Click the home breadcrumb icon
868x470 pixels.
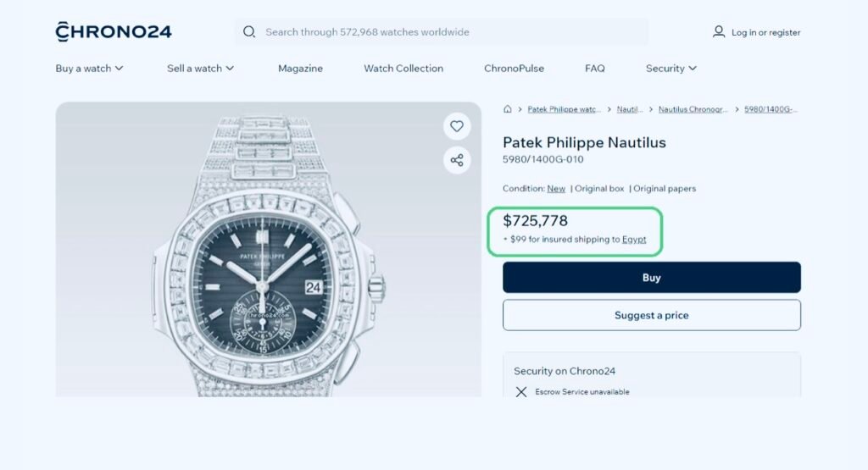pyautogui.click(x=508, y=109)
